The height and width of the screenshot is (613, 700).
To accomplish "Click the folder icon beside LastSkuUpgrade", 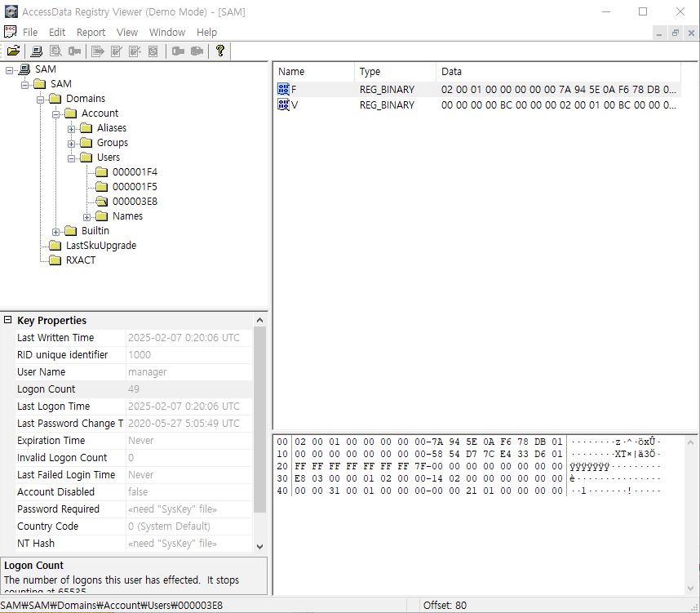I will point(55,246).
